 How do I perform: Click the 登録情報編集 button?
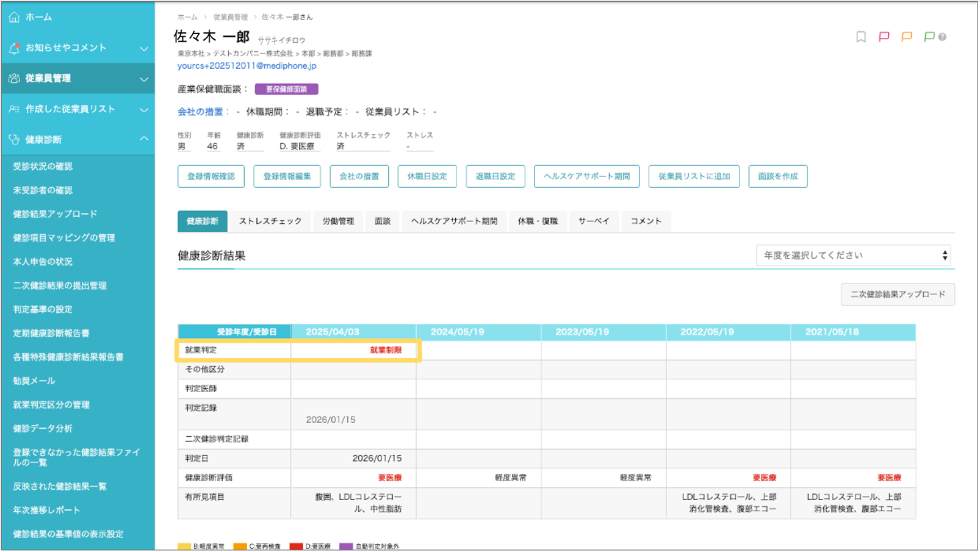pos(287,176)
